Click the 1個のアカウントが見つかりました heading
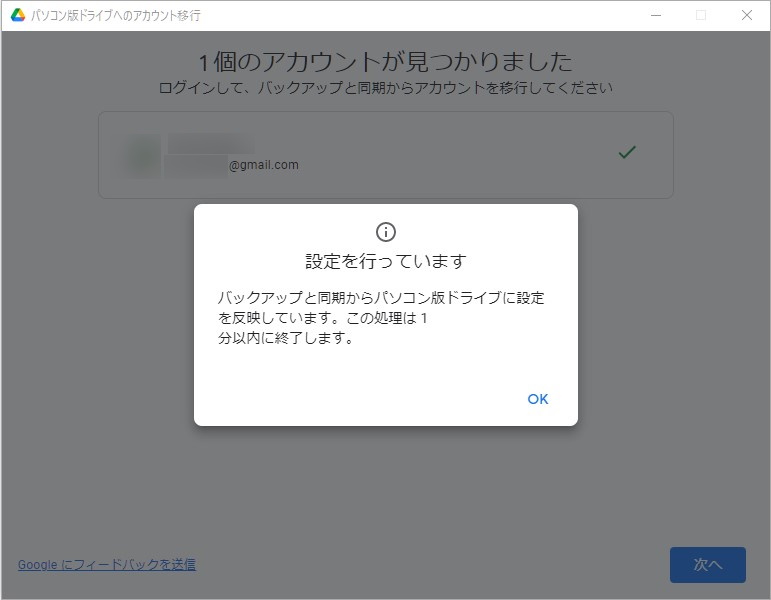The height and width of the screenshot is (600, 771). pos(386,62)
